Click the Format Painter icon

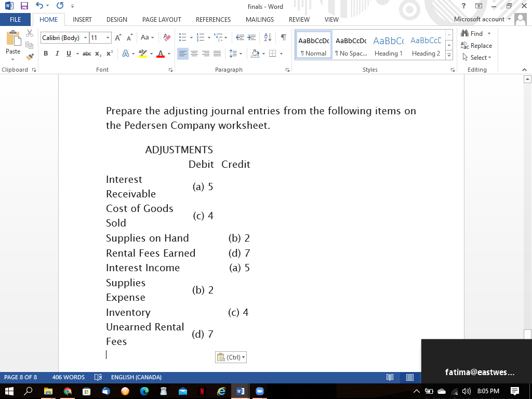pyautogui.click(x=30, y=57)
